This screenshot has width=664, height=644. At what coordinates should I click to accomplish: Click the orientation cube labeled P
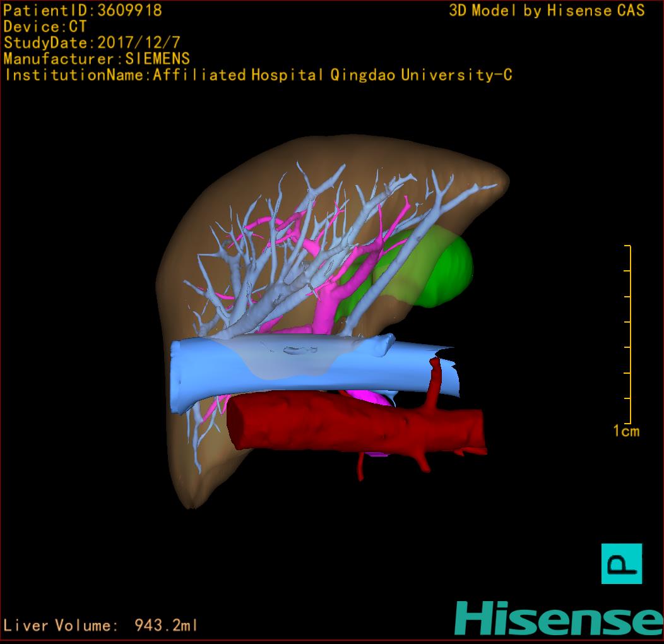(621, 563)
